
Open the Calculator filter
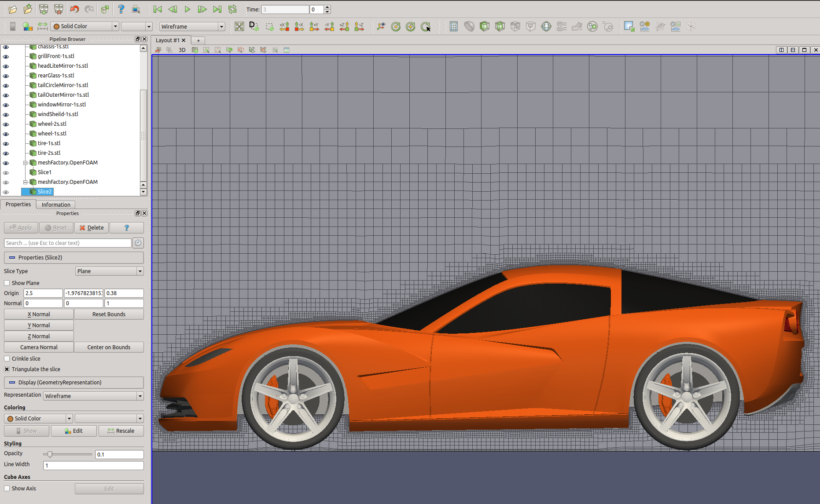pos(454,27)
